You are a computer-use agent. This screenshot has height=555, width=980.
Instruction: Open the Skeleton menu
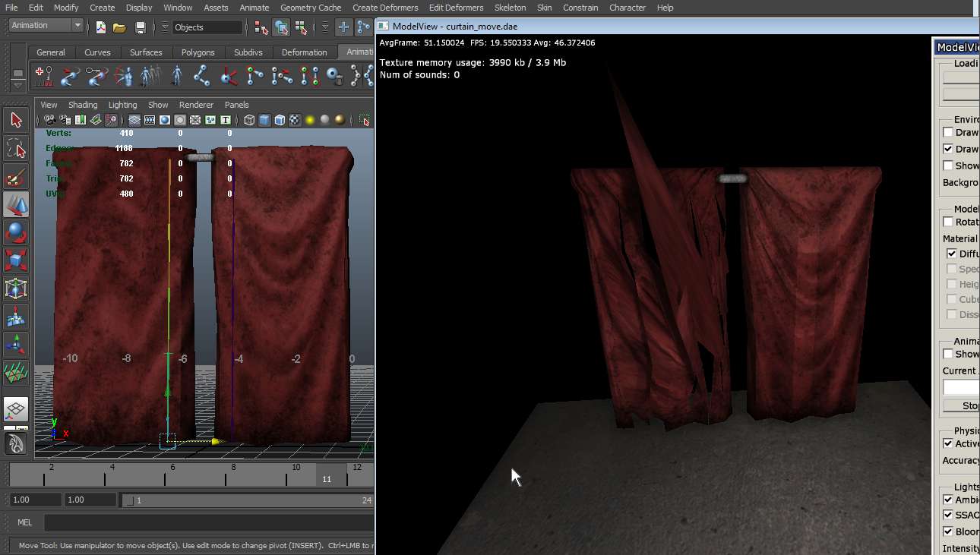(510, 8)
